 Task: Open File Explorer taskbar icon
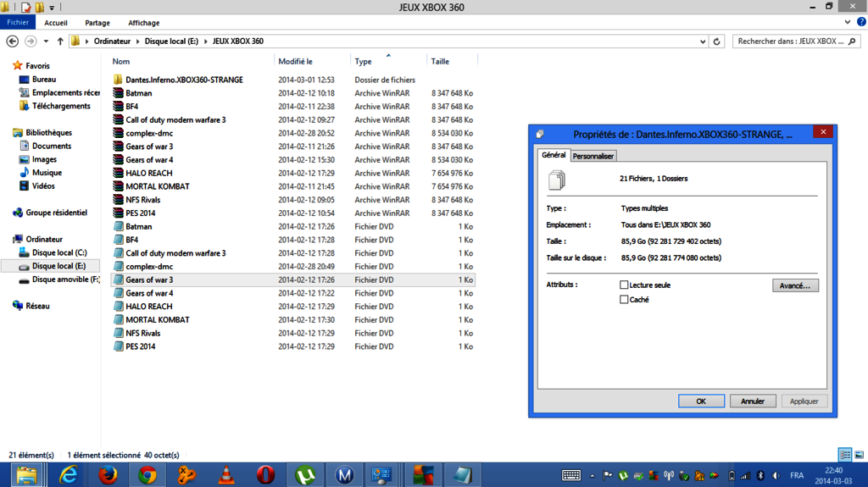25,475
